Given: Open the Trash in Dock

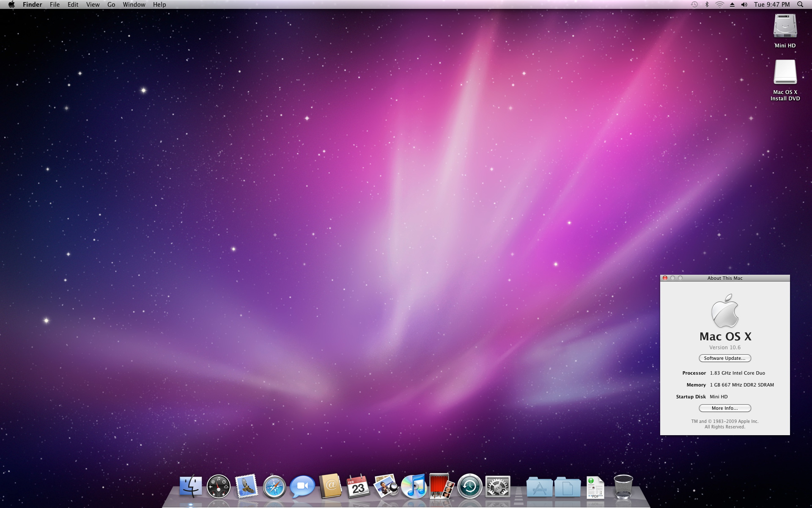Looking at the screenshot, I should (623, 487).
